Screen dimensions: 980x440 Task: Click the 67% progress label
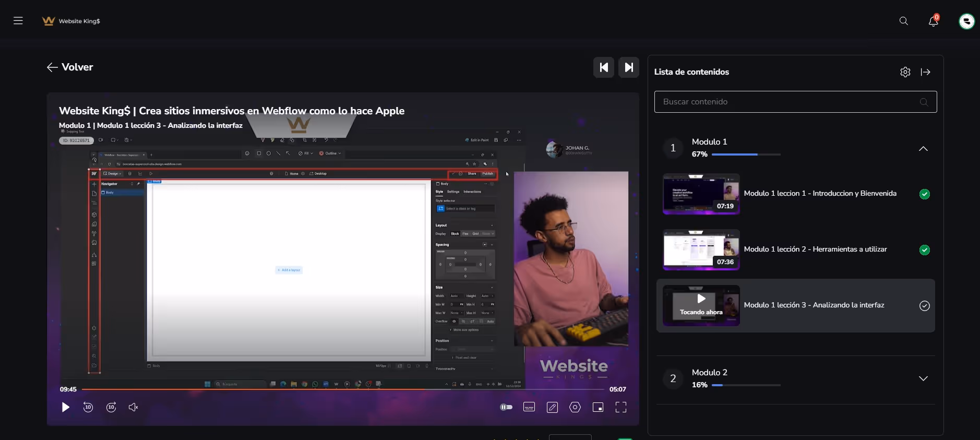pos(700,154)
